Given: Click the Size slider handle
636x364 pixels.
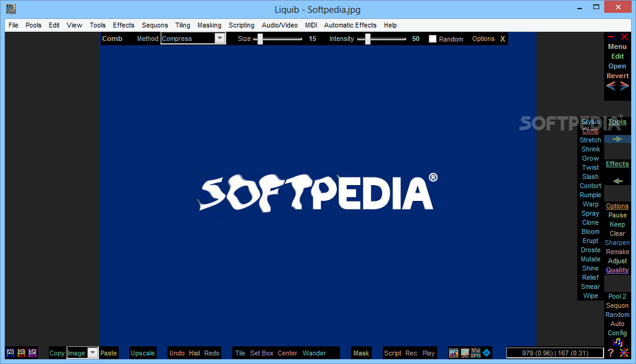Looking at the screenshot, I should 260,39.
